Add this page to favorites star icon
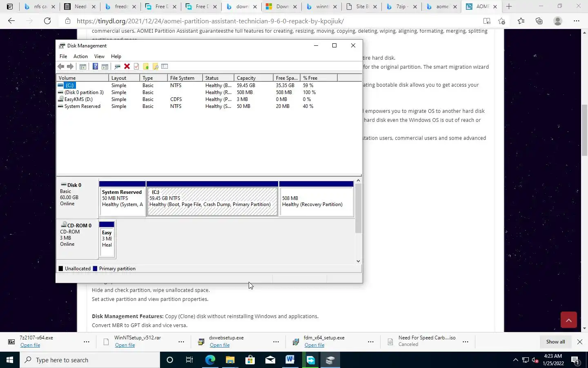This screenshot has height=368, width=588. (x=502, y=21)
